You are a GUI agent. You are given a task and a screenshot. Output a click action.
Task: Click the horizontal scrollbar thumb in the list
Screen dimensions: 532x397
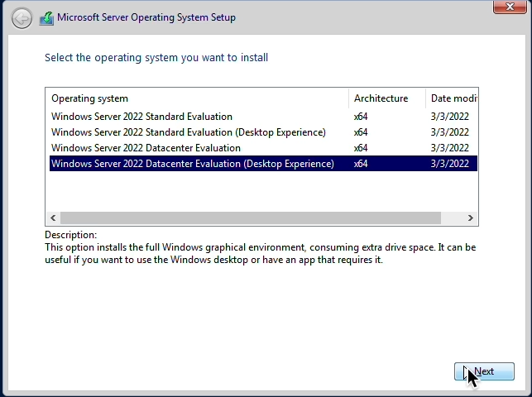coord(251,218)
